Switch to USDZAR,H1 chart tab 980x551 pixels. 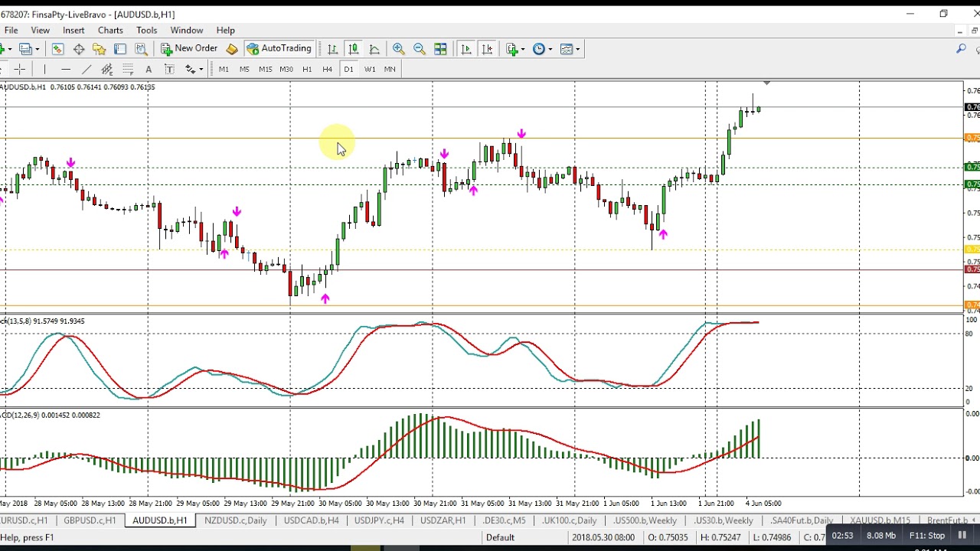click(443, 520)
